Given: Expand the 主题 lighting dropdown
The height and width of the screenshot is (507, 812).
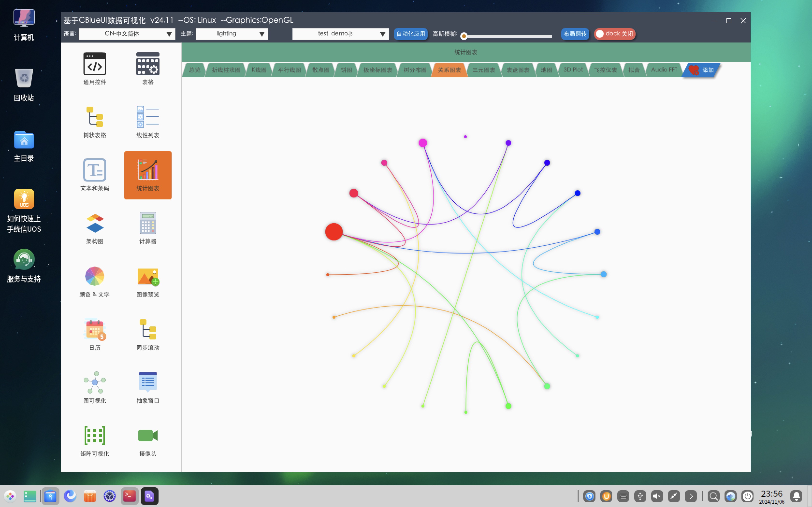Looking at the screenshot, I should tap(232, 34).
